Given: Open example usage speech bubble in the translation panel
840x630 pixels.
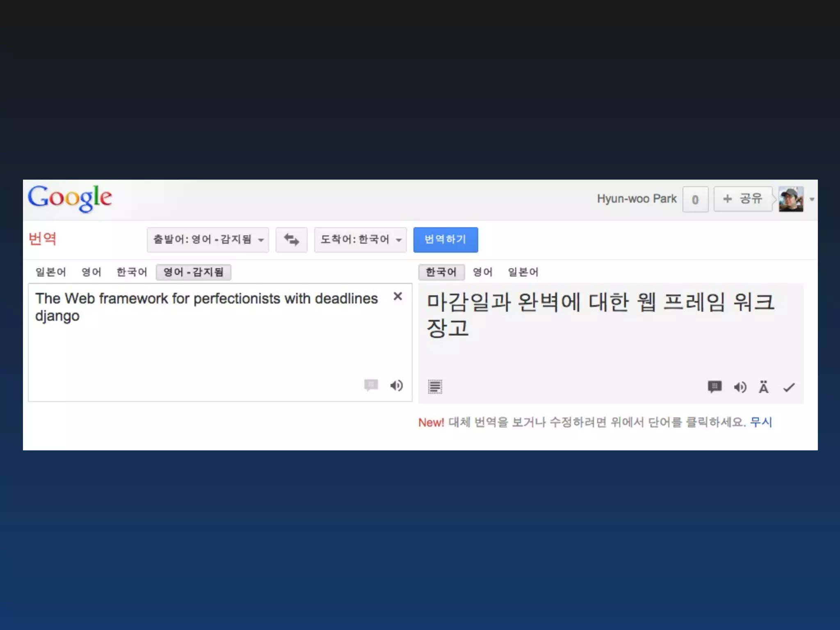Looking at the screenshot, I should pos(714,387).
